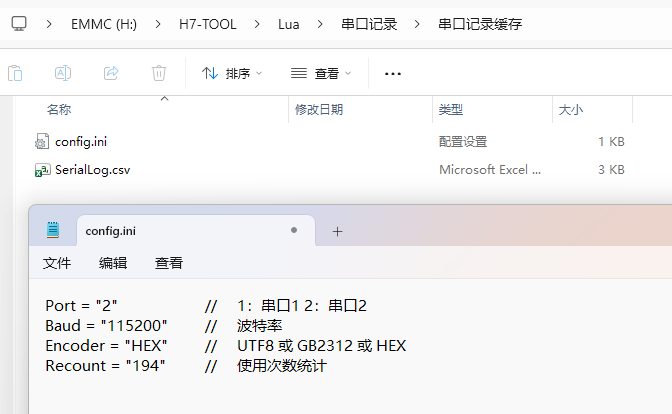Screen dimensions: 672x414
Task: Click the Delete trash icon in toolbar
Action: [x=159, y=73]
